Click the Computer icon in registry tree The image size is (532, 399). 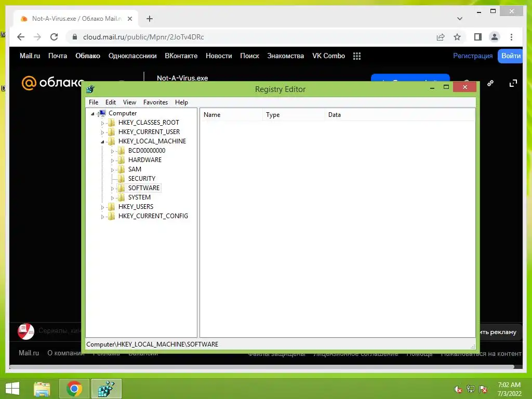(102, 113)
